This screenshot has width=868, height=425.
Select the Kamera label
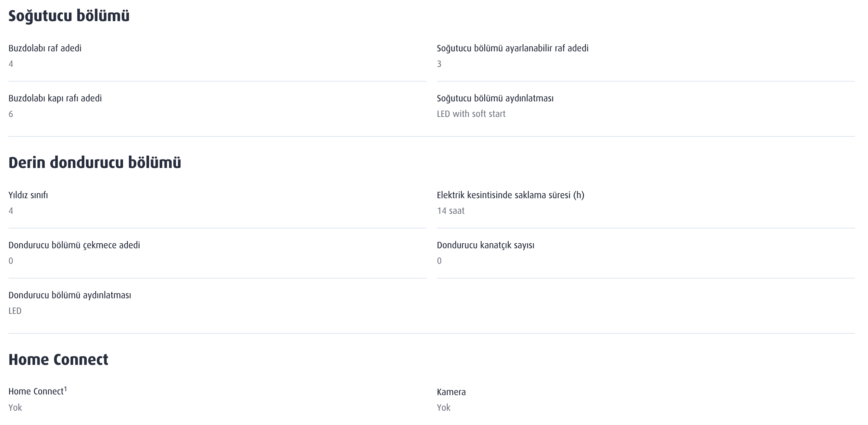451,392
